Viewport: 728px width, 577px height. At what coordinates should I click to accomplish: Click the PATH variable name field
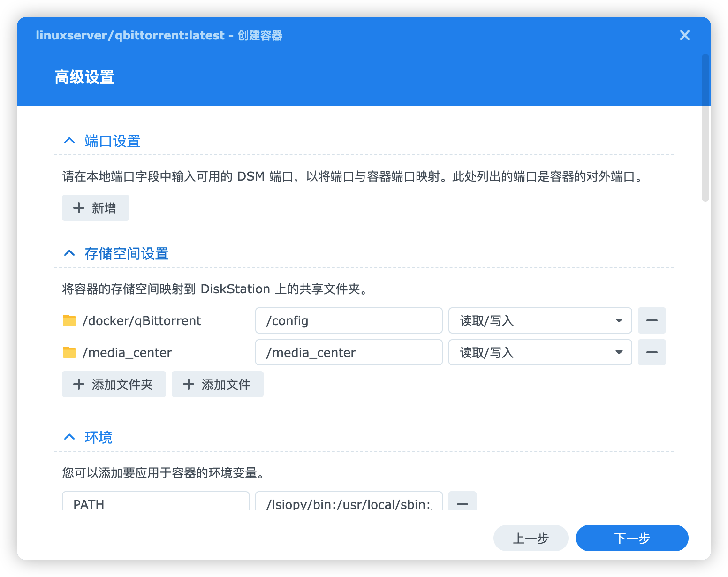click(155, 503)
